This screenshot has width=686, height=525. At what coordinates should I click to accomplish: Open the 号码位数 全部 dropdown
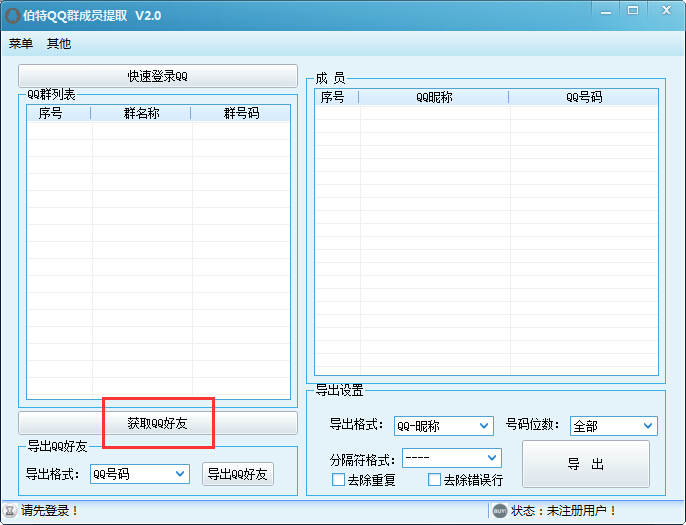pyautogui.click(x=613, y=426)
